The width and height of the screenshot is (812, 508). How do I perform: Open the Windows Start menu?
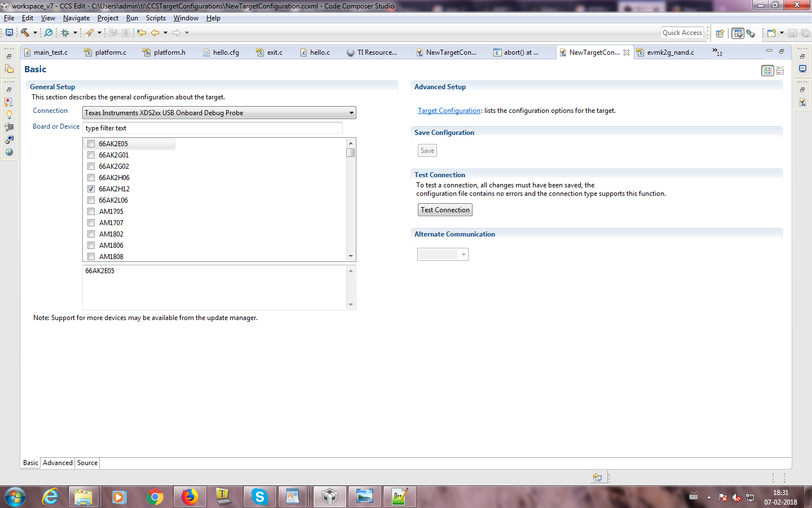[15, 497]
